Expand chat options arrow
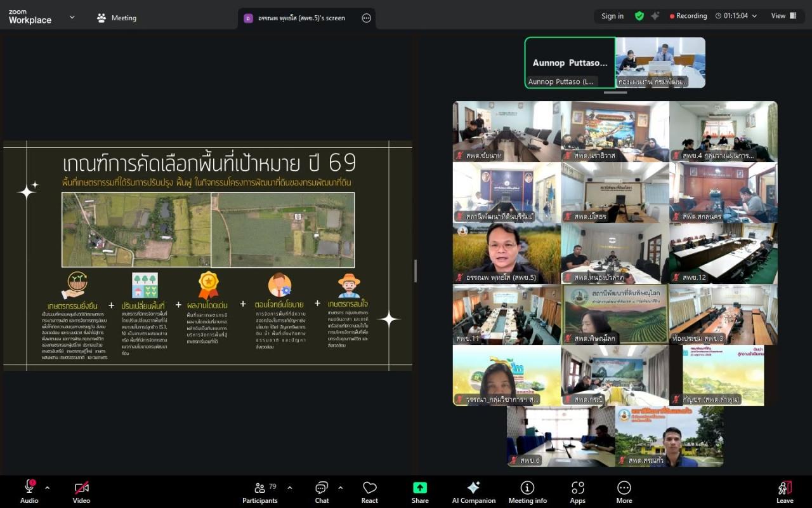This screenshot has width=812, height=508. pos(340,488)
